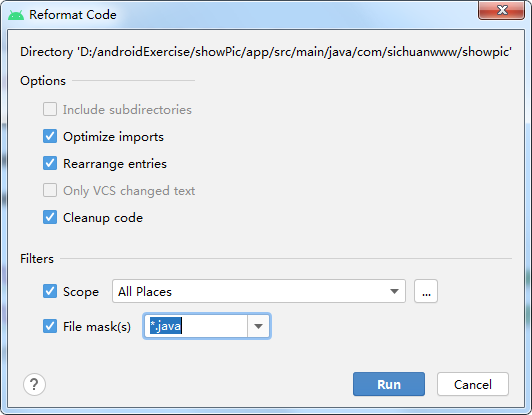The width and height of the screenshot is (532, 415).
Task: Click the Cleanup code label
Action: (103, 218)
